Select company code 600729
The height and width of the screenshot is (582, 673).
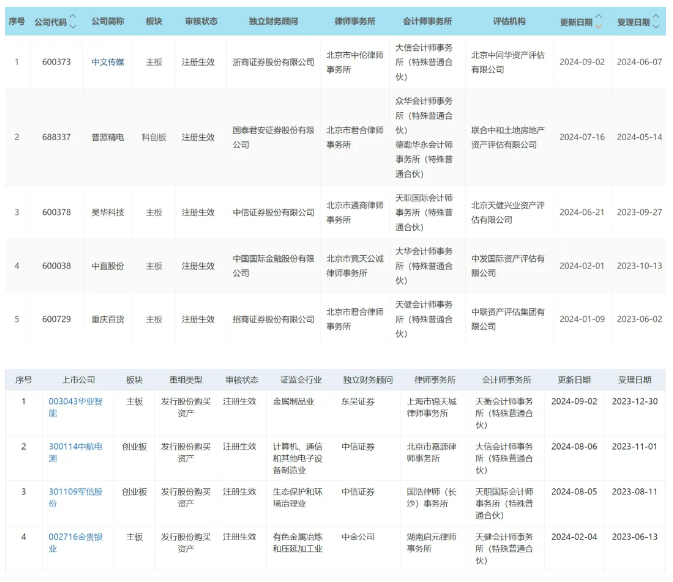coord(56,319)
